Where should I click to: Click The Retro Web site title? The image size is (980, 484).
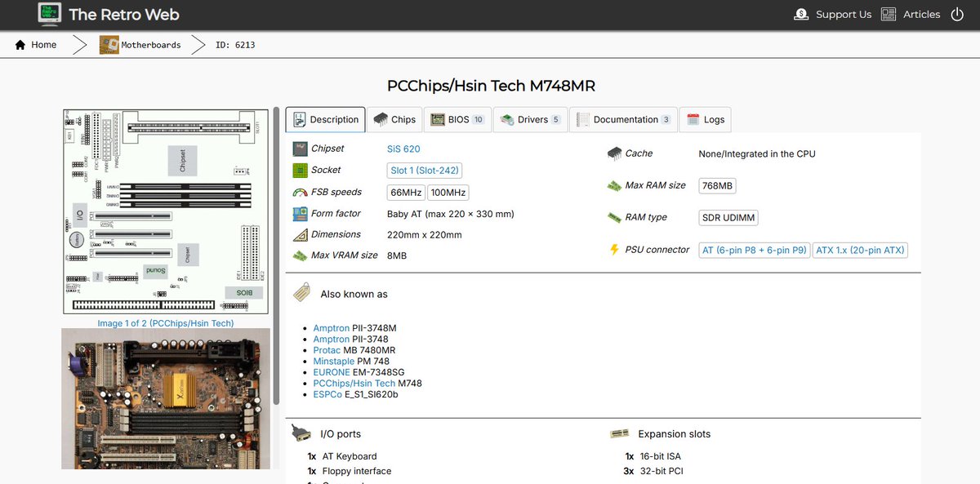124,14
